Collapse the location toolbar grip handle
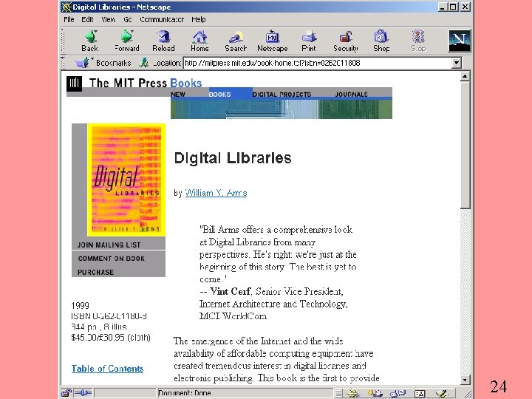Screen dimensions: 532x399 (x=63, y=63)
